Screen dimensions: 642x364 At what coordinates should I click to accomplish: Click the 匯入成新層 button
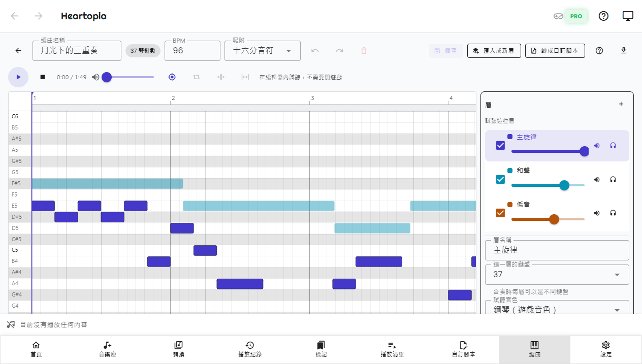(x=494, y=51)
